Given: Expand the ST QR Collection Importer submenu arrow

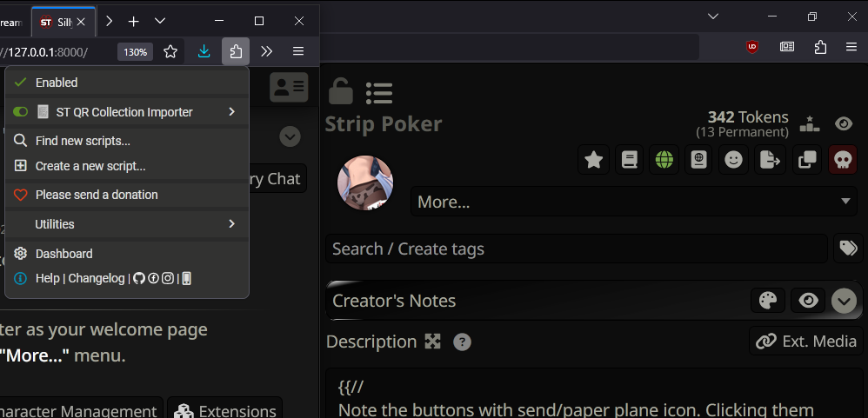Looking at the screenshot, I should [x=231, y=112].
